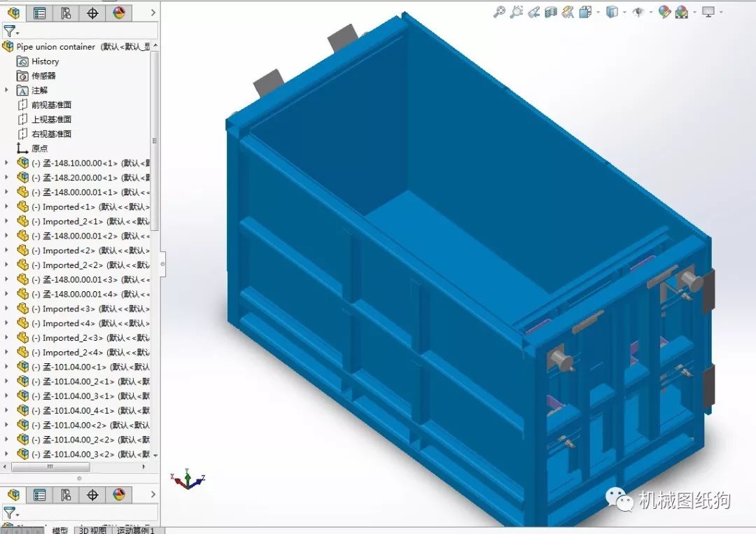Open the Edit Appearance color ball icon

point(664,12)
